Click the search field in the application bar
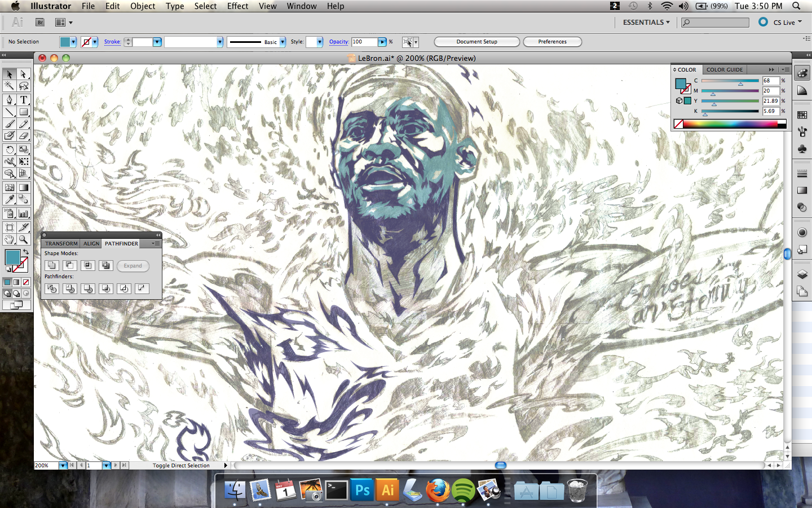 click(x=715, y=23)
